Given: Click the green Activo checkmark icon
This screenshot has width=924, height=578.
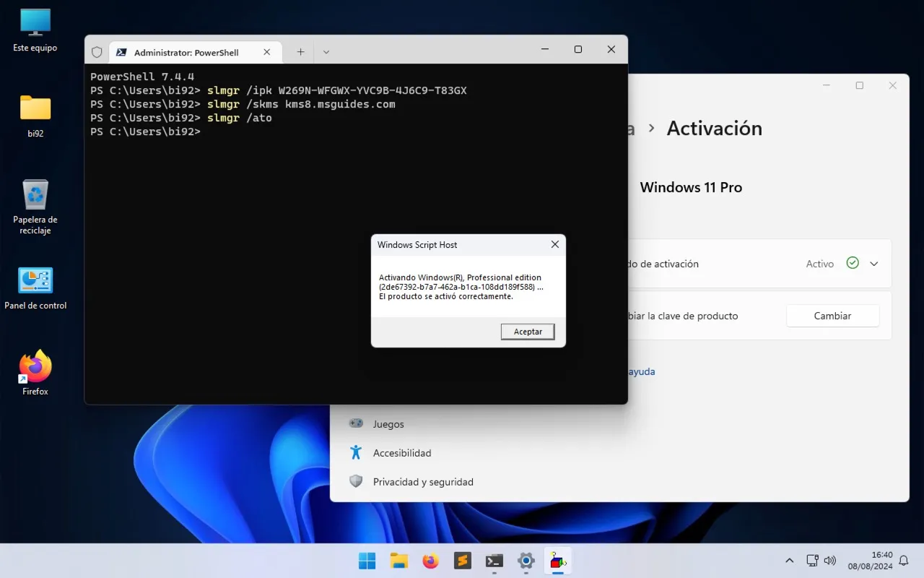Looking at the screenshot, I should (853, 263).
